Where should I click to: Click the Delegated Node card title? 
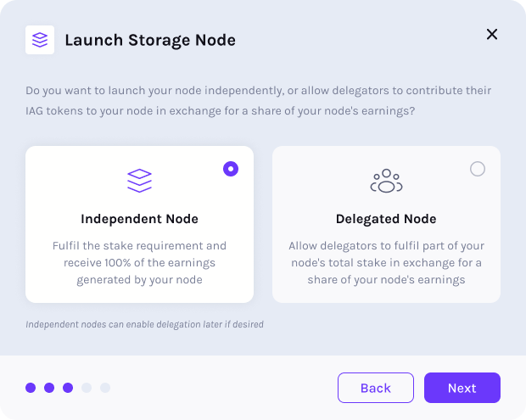[x=386, y=219]
